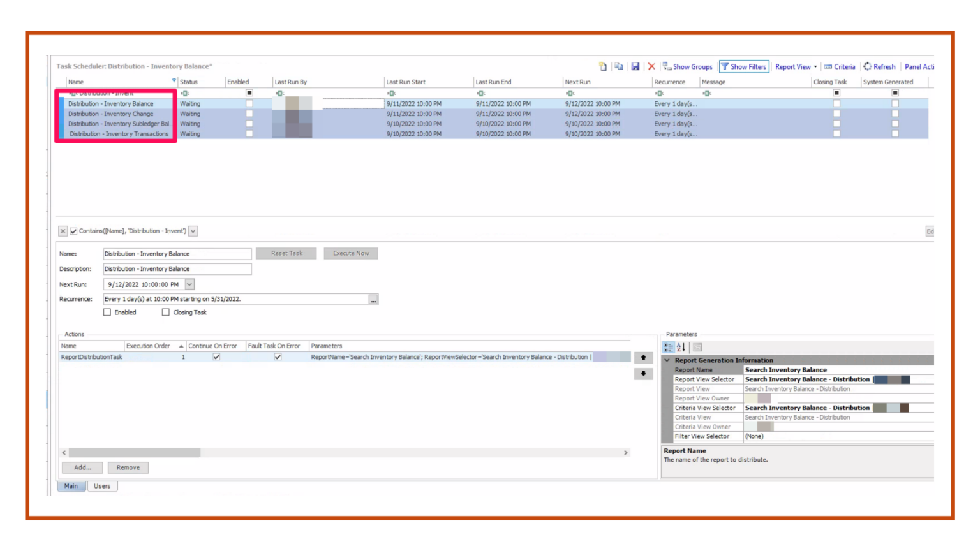
Task: Toggle the Enabled checkbox under Recurrence
Action: coord(107,312)
